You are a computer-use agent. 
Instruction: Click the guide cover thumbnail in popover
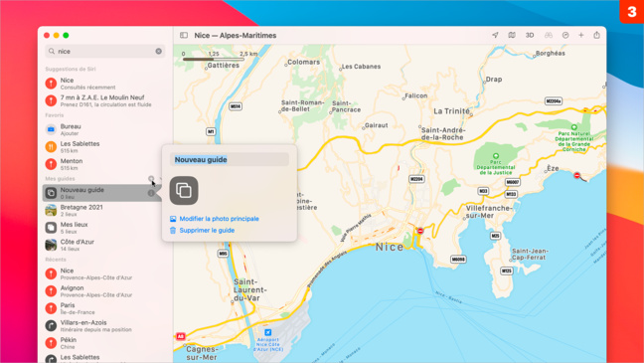coord(184,190)
